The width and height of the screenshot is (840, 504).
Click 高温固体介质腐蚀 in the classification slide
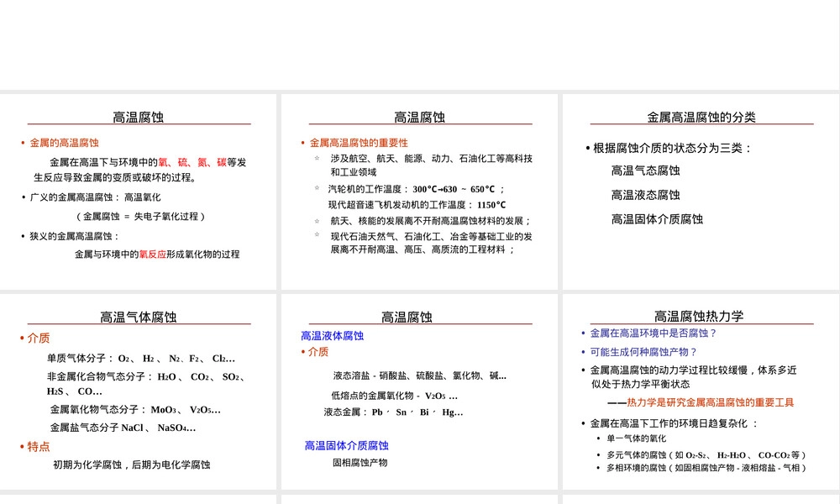657,219
